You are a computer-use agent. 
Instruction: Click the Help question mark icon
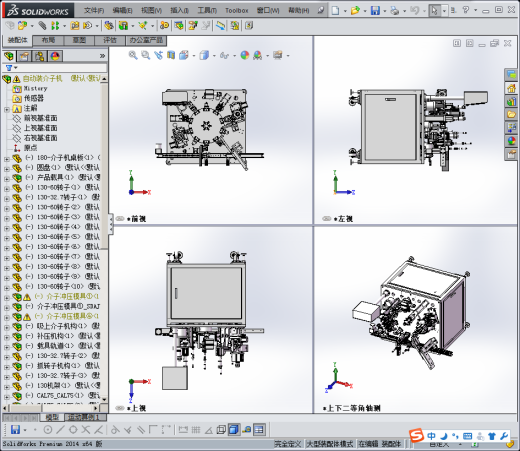466,10
